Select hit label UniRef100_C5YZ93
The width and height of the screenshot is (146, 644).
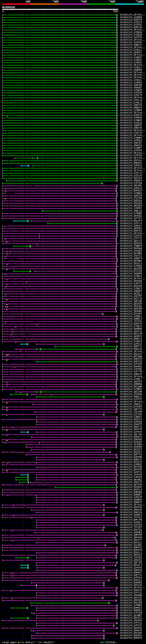[131, 414]
